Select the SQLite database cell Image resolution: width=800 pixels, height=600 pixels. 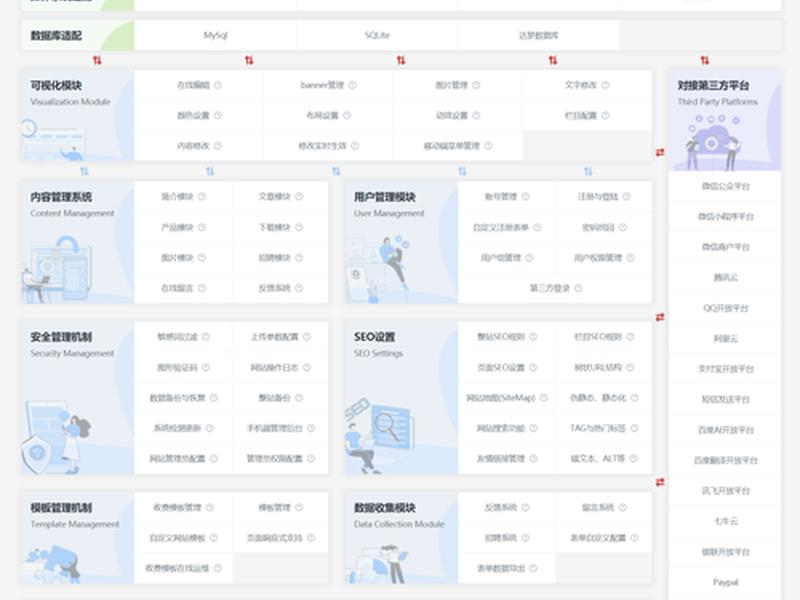pyautogui.click(x=377, y=35)
